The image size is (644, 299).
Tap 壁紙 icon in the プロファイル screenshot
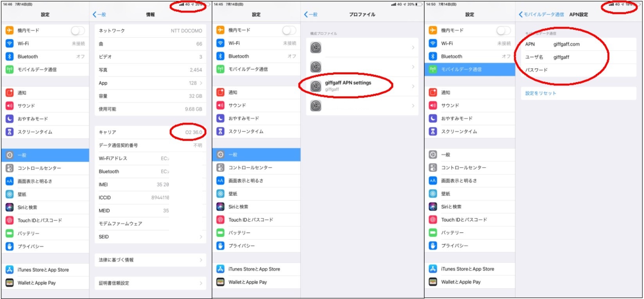click(x=220, y=193)
